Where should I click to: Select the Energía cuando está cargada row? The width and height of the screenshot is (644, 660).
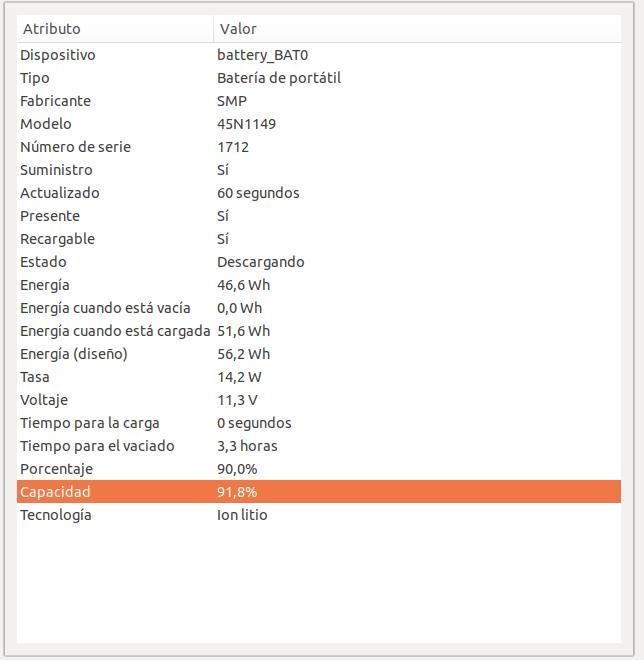(x=319, y=331)
